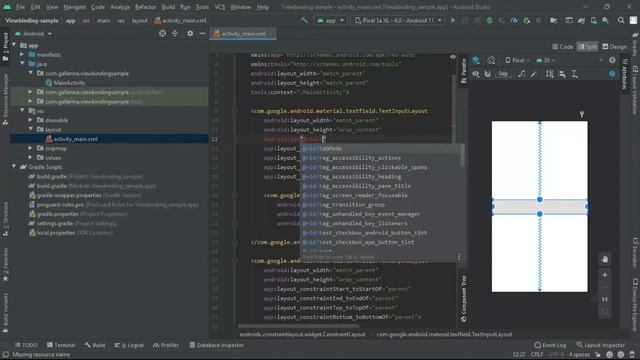Screen dimensions: 640x360
Task: Open the VCS menu
Action: pyautogui.click(x=220, y=7)
